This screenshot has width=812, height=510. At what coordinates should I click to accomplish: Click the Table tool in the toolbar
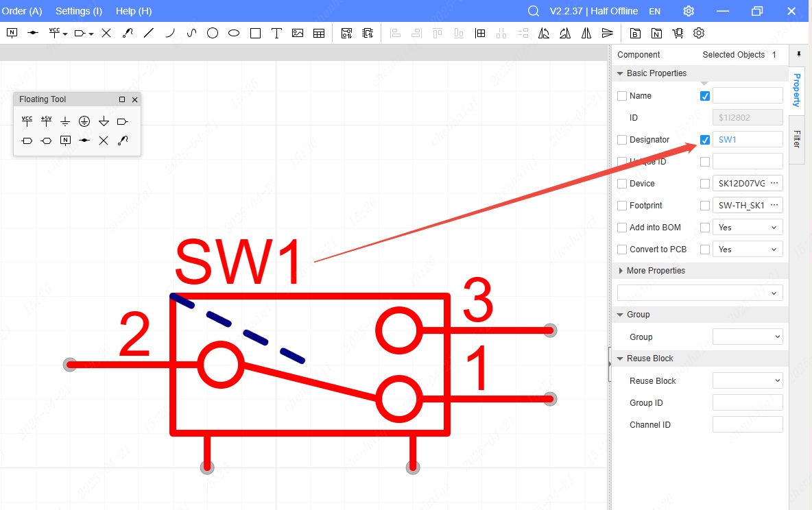tap(319, 33)
